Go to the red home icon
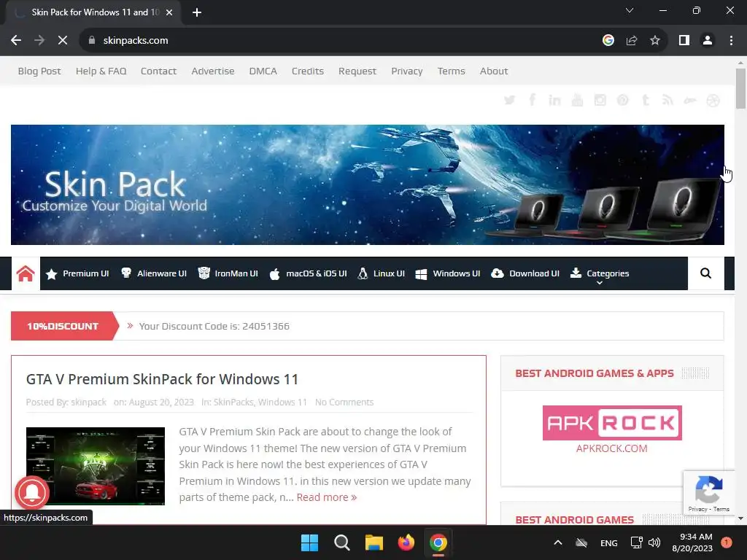 (26, 273)
